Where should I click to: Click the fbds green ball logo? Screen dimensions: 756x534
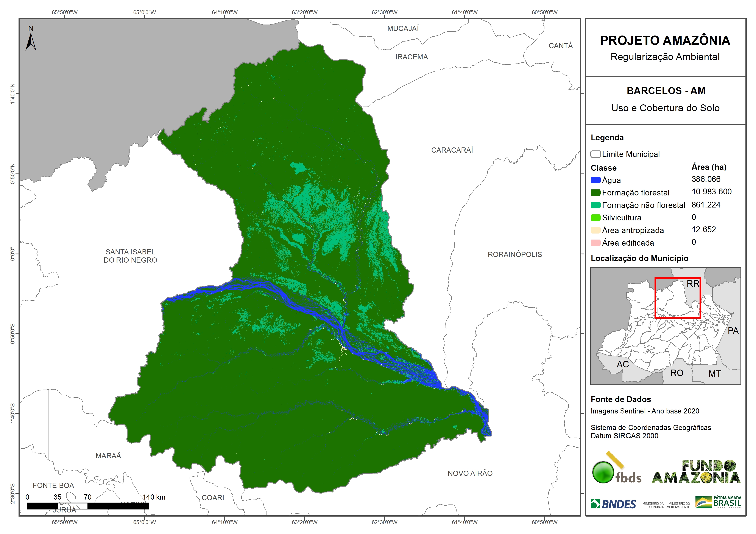[603, 472]
